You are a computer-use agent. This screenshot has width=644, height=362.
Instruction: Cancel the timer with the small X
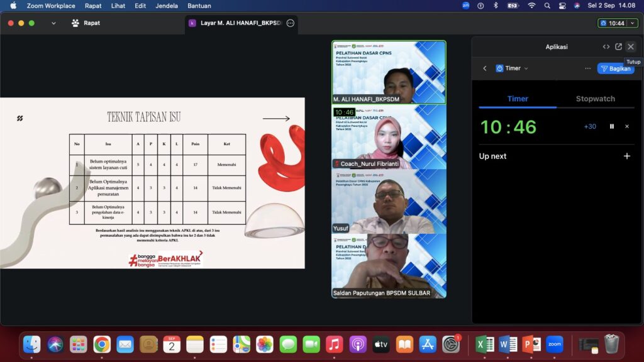point(626,126)
